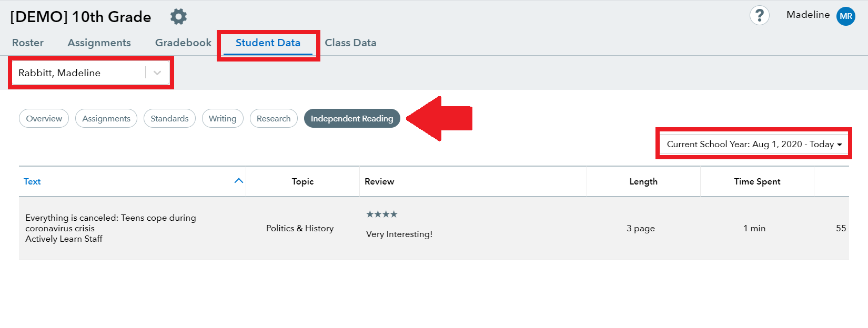Open the Current School Year date range dropdown
Screen dimensions: 868x328
pyautogui.click(x=754, y=144)
